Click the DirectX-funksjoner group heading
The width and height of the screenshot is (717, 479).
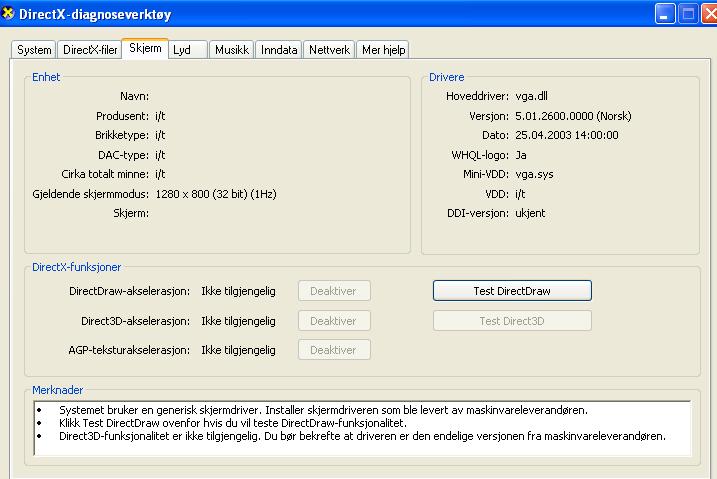pyautogui.click(x=76, y=267)
